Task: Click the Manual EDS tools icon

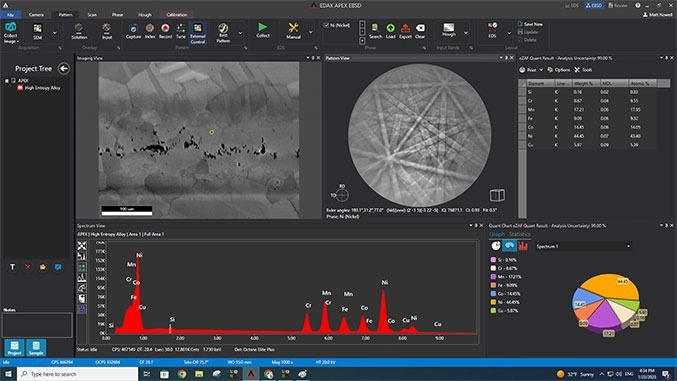Action: 293,28
